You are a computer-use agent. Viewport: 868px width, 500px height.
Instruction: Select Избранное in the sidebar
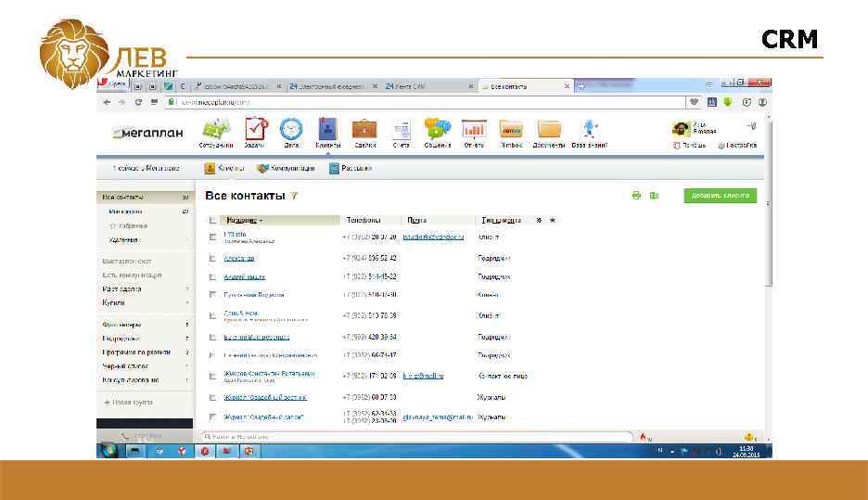[x=129, y=226]
